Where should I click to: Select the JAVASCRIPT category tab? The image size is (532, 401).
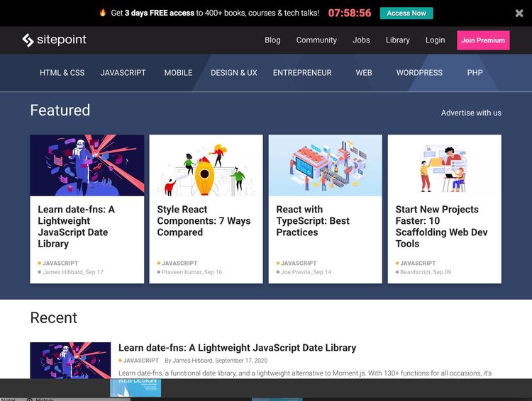123,73
